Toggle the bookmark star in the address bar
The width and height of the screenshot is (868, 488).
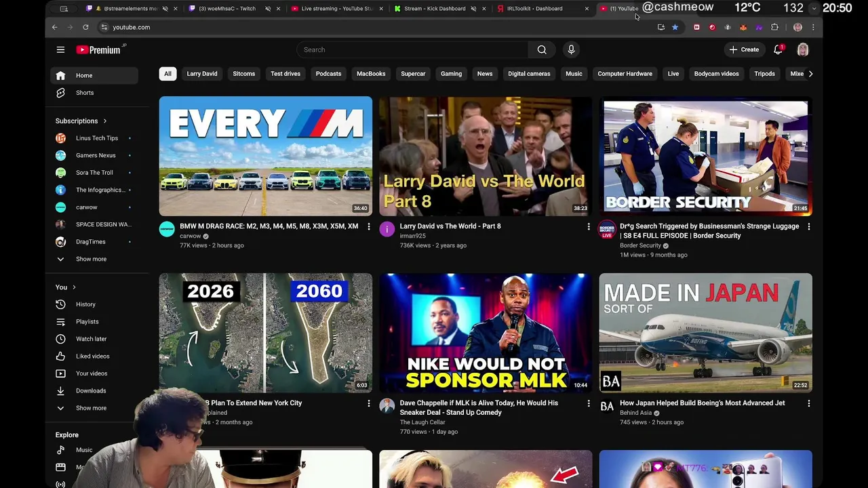tap(675, 27)
